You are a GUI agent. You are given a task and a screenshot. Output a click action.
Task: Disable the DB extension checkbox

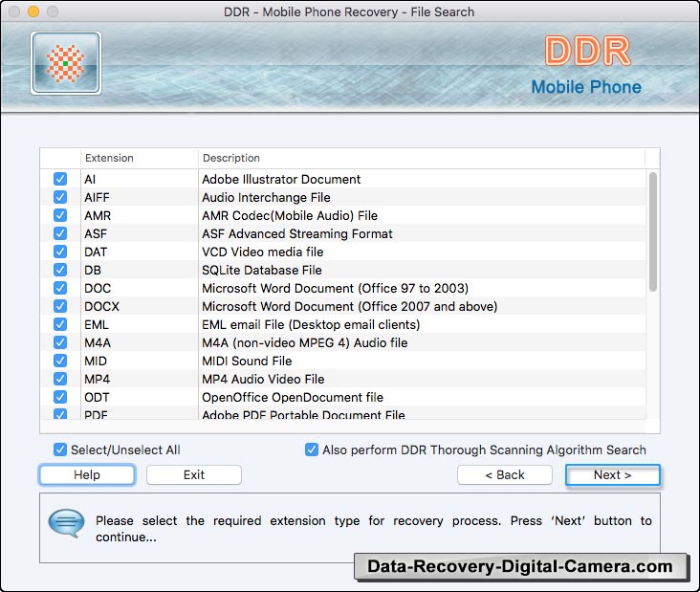(60, 270)
